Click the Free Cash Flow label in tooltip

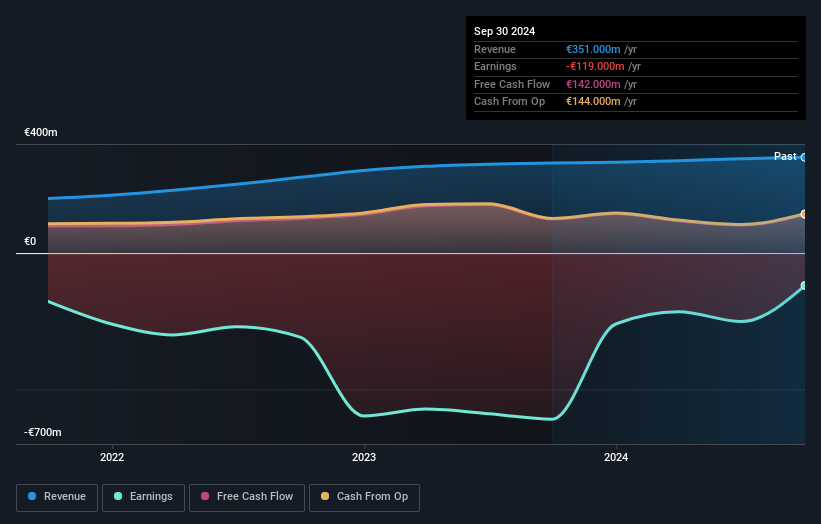[x=512, y=84]
